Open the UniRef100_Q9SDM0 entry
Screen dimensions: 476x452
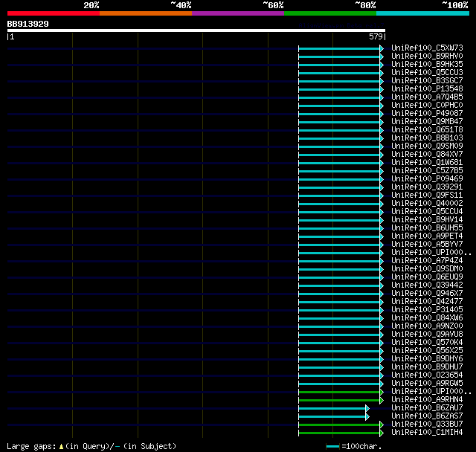coord(427,269)
